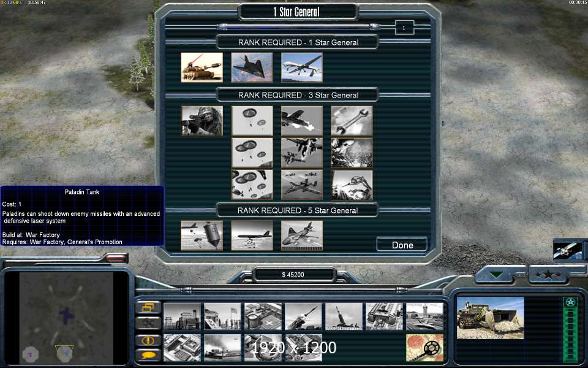Select the robotic-arm Emergency Repair level 3
This screenshot has height=368, width=588.
(352, 185)
